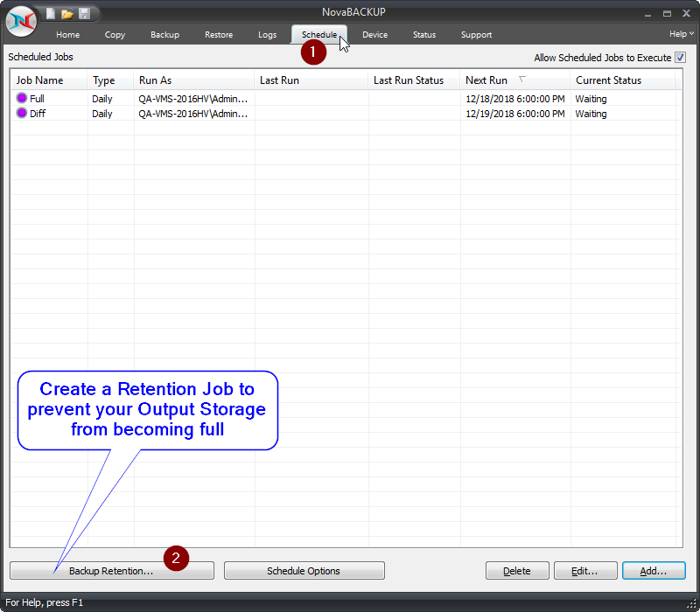The height and width of the screenshot is (612, 700).
Task: Click the Daily type cell in the Diff row
Action: tap(101, 114)
